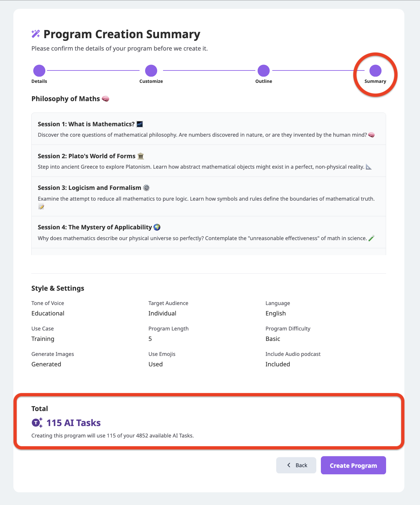Viewport: 420px width, 505px height.
Task: Select Session 4: The Mystery of Applicability row
Action: click(209, 232)
